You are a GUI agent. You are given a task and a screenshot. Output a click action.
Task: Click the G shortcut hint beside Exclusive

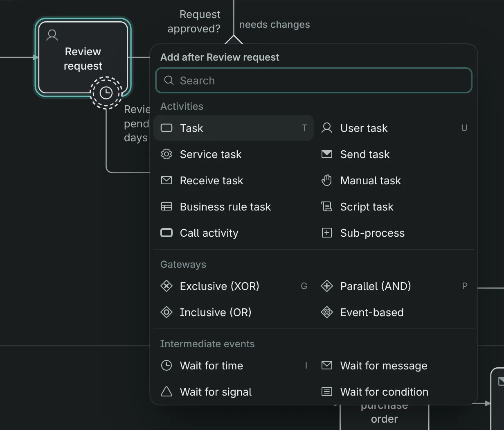(304, 286)
